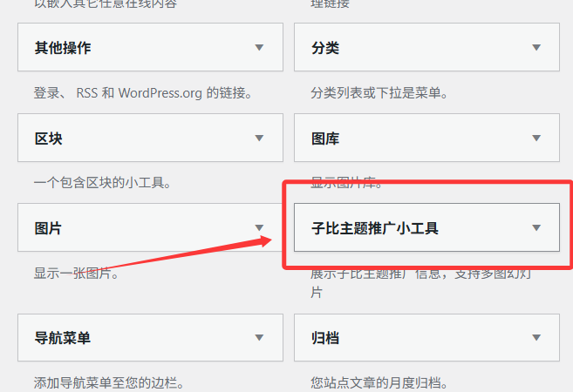Expand the 区块 widget triangle
The height and width of the screenshot is (392, 573).
click(x=259, y=139)
